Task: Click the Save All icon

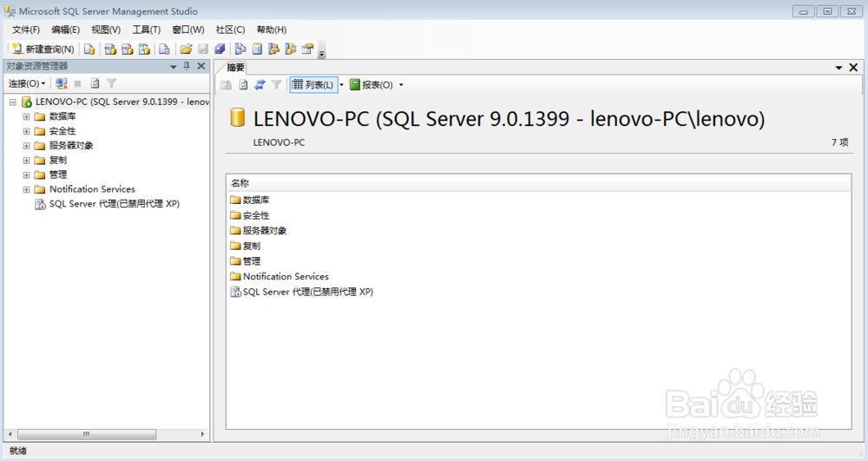Action: 220,49
